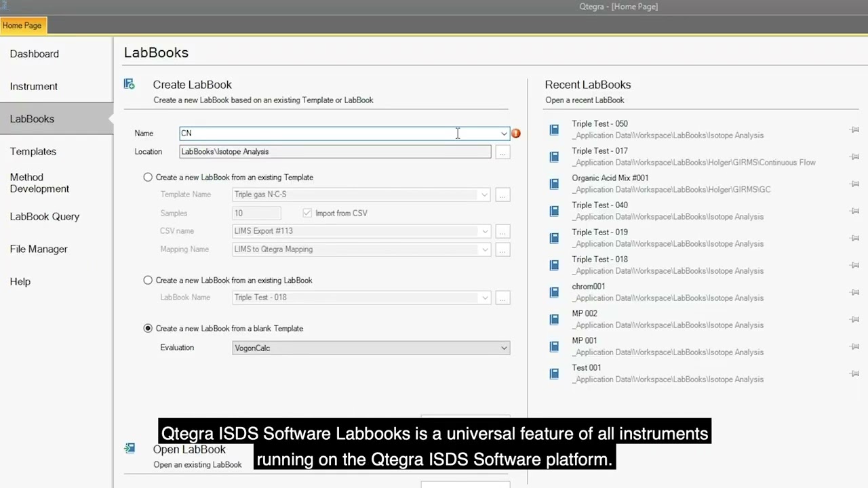Viewport: 868px width, 488px height.
Task: Click the book icon for Triple Test - 018
Action: pos(554,265)
